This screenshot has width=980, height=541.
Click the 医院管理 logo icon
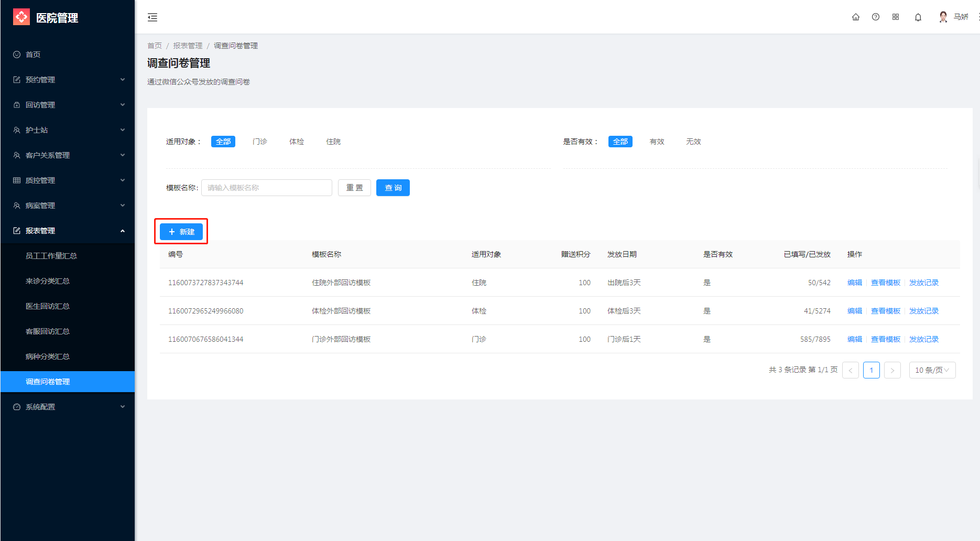click(x=21, y=17)
